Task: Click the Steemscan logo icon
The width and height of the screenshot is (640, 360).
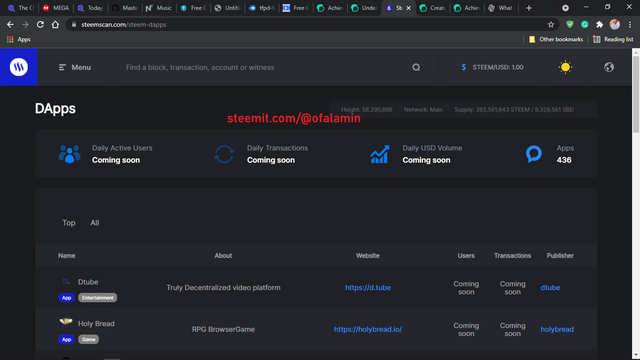Action: point(19,67)
